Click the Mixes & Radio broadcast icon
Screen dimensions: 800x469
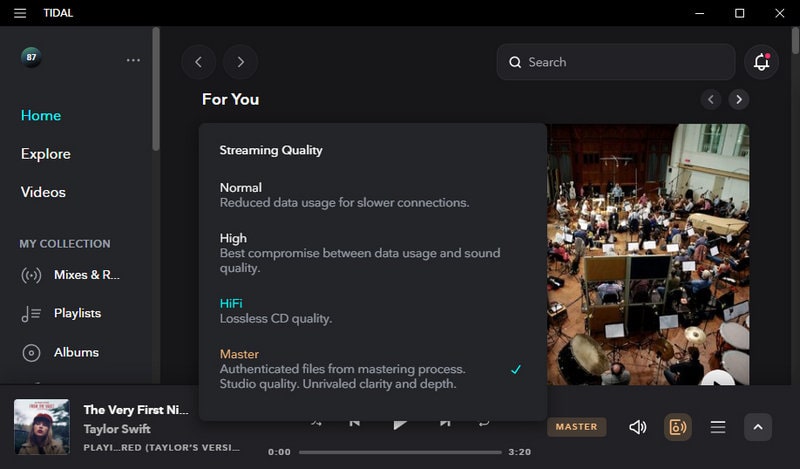[31, 275]
